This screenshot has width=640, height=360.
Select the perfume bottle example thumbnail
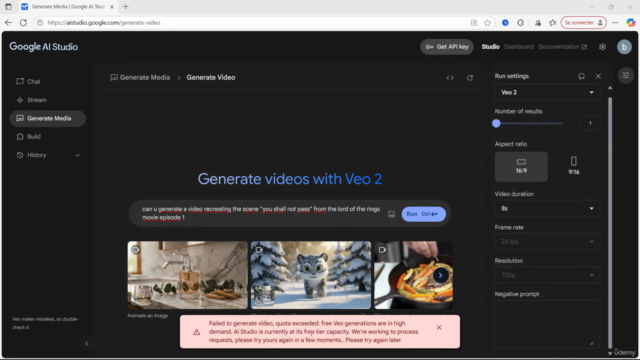click(187, 275)
